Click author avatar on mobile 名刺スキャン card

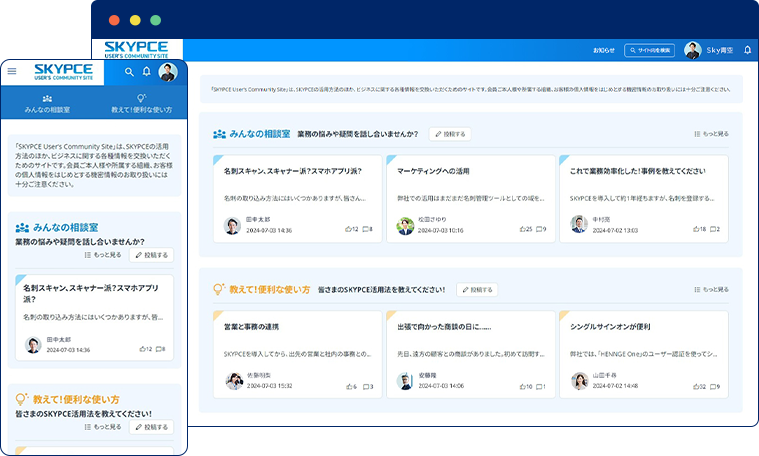pyautogui.click(x=33, y=345)
